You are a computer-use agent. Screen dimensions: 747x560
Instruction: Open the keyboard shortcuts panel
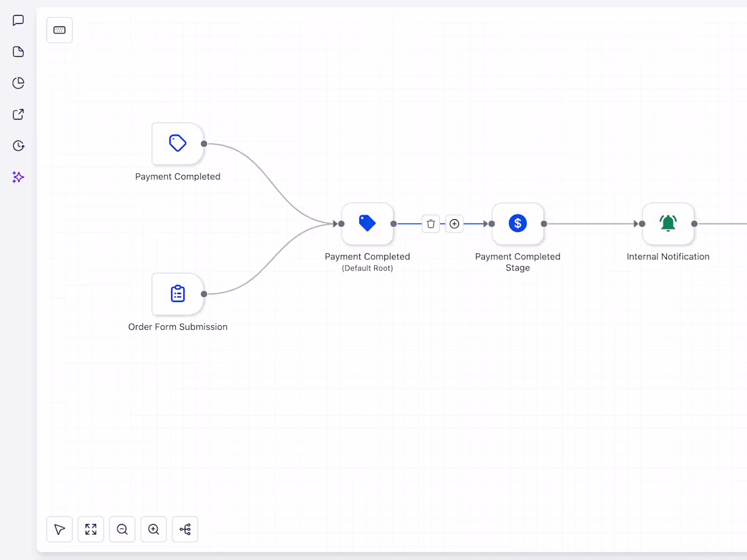(59, 30)
